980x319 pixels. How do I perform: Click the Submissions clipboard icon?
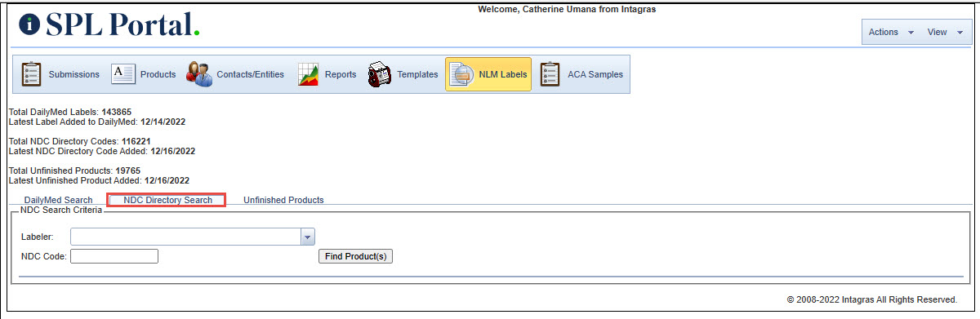31,74
